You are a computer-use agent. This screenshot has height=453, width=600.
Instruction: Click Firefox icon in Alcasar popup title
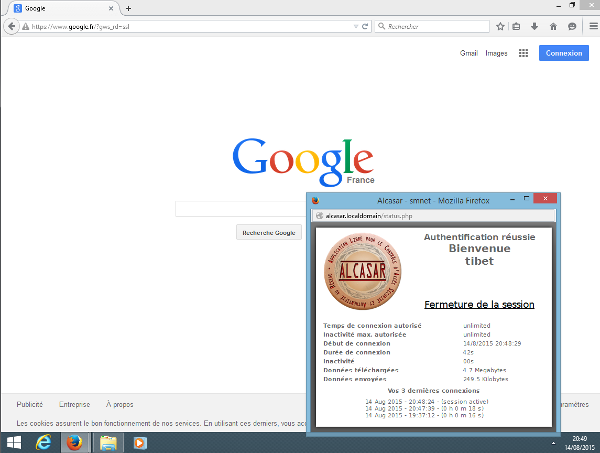(315, 200)
